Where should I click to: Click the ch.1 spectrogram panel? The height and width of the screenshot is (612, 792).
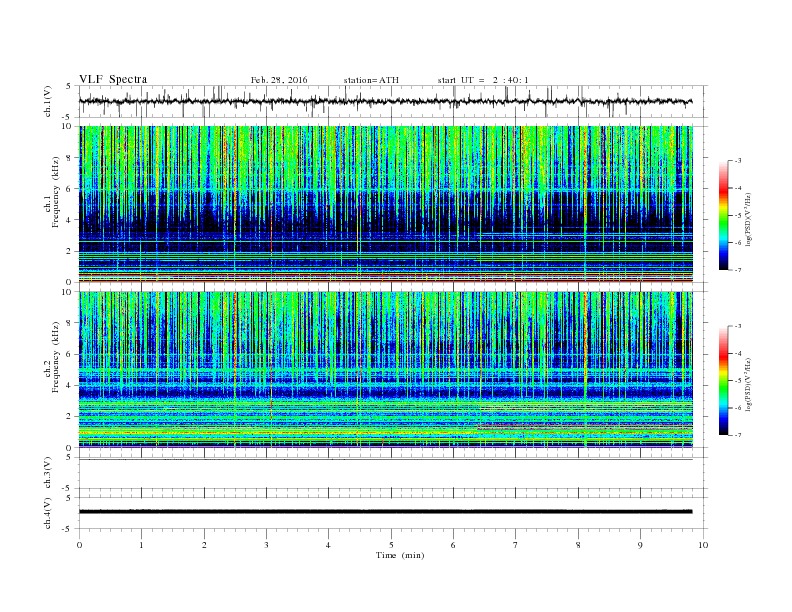click(x=385, y=204)
